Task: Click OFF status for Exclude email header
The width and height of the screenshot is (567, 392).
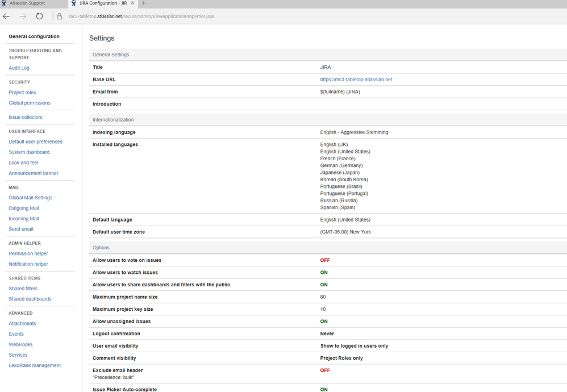Action: 325,370
